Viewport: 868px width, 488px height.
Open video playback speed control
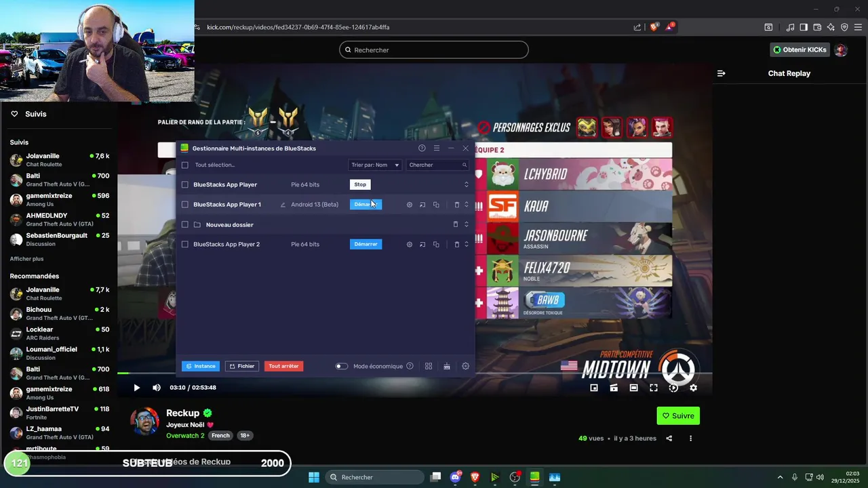coord(673,388)
